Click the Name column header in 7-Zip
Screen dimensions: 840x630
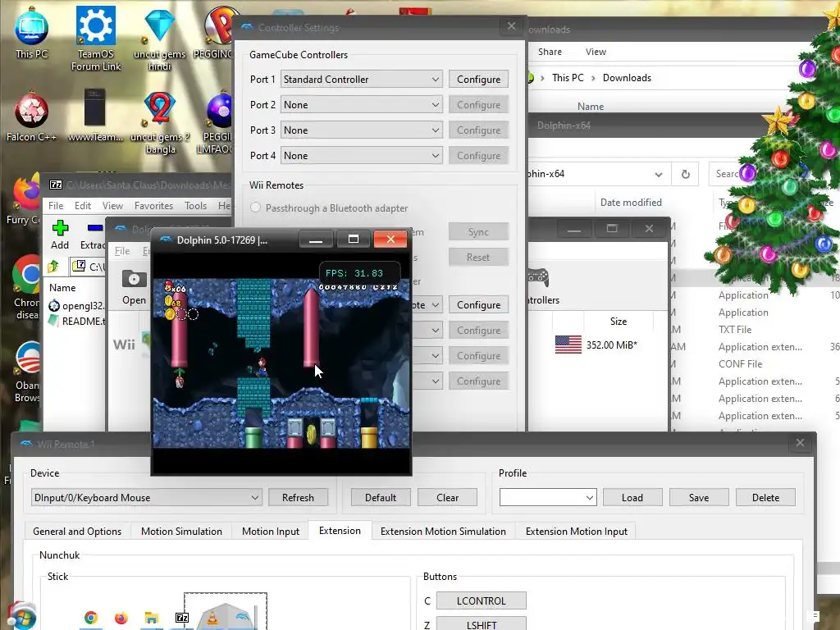point(62,288)
